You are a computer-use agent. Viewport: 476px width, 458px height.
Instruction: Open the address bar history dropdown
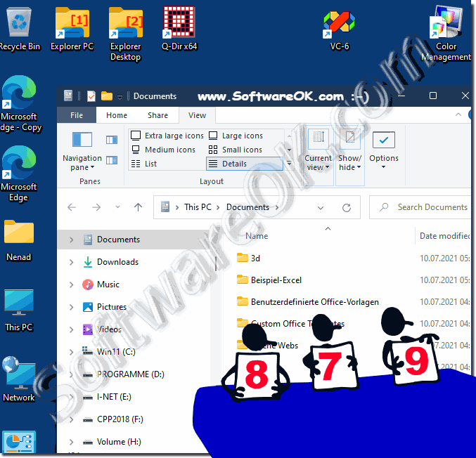[x=321, y=208]
